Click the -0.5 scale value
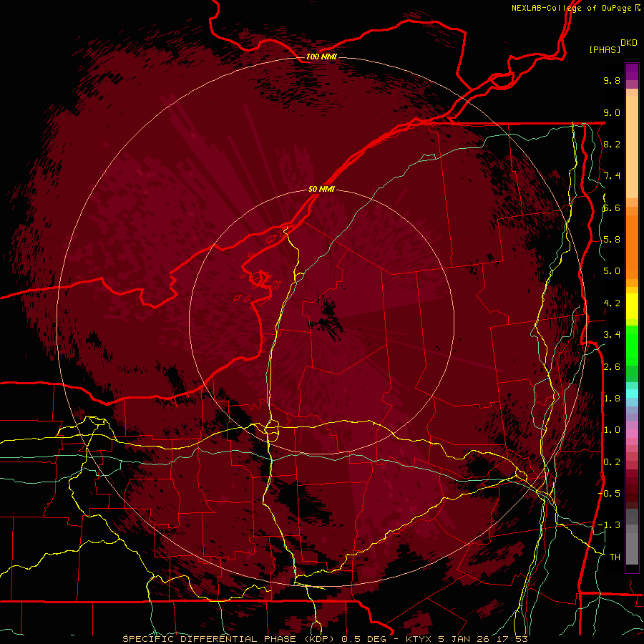 pos(610,494)
